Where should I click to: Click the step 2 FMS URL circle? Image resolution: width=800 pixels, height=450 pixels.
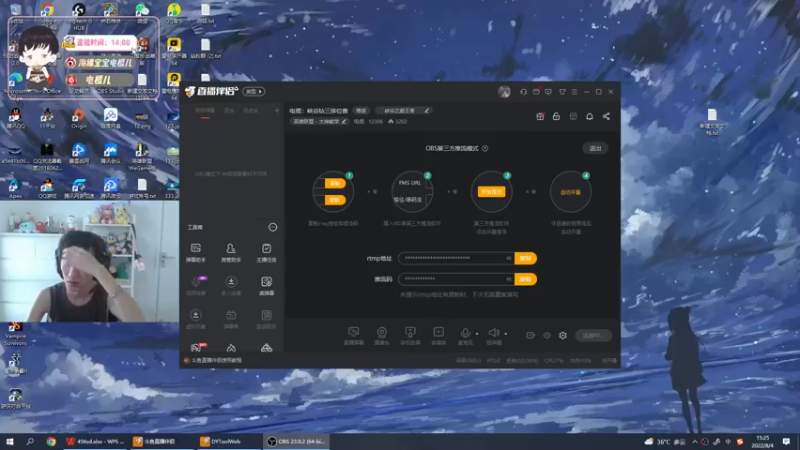412,192
